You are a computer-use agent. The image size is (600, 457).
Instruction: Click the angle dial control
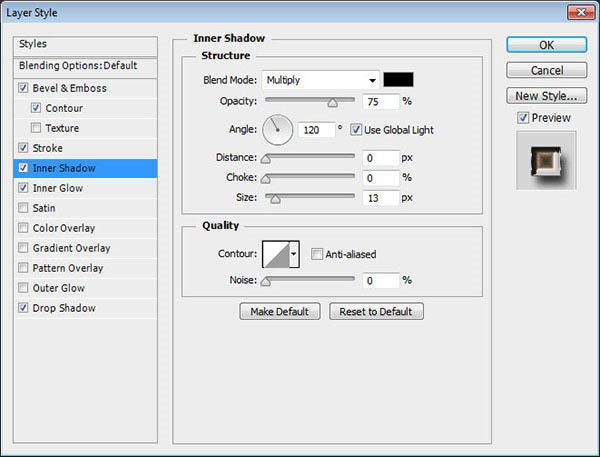coord(277,130)
